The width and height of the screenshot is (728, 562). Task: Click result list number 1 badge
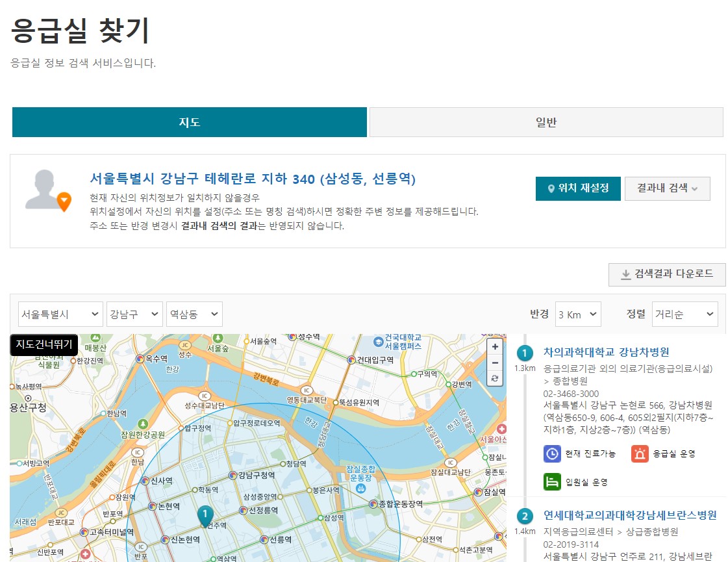[x=525, y=353]
